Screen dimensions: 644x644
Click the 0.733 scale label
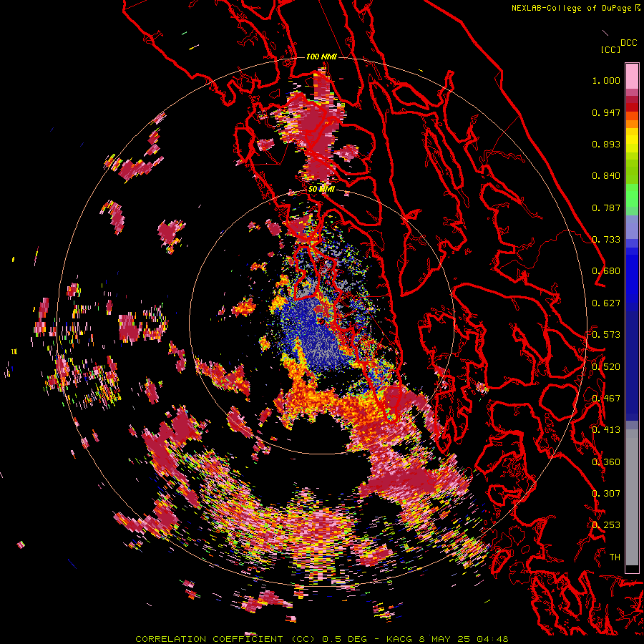pos(606,240)
